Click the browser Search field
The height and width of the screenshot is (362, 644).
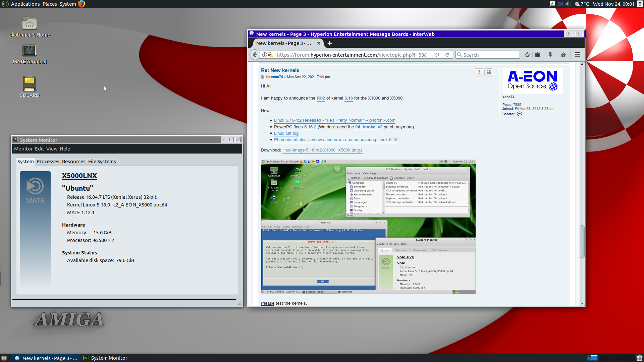488,55
